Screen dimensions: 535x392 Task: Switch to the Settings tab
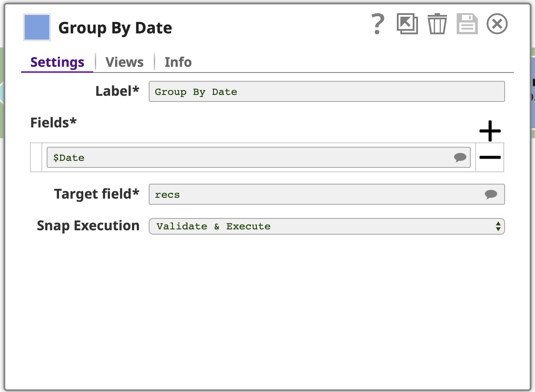tap(57, 62)
